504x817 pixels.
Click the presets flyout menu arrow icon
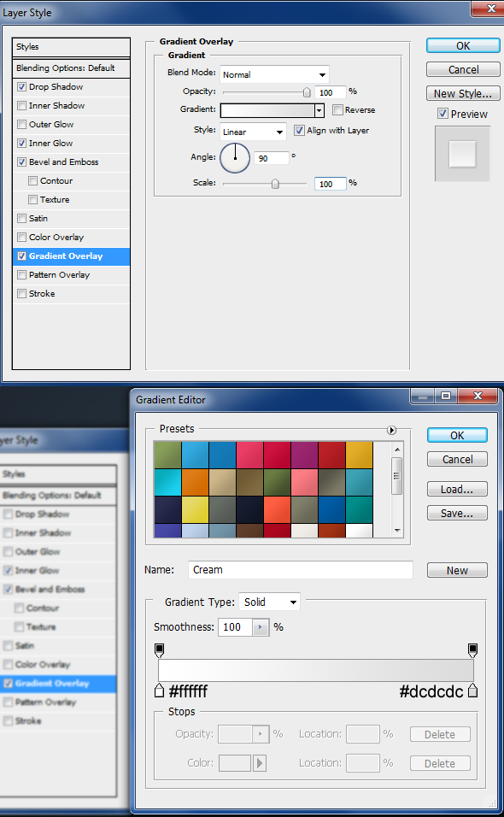391,430
